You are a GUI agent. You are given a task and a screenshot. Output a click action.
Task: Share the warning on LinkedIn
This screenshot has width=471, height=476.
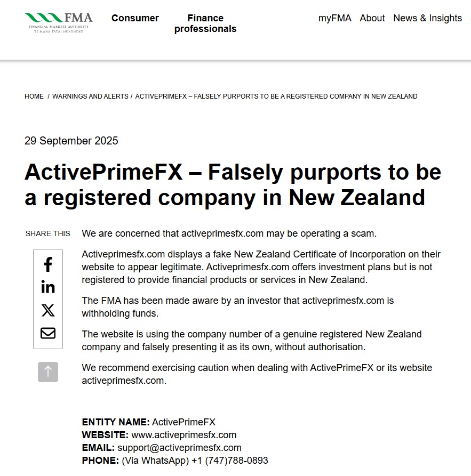coord(48,287)
